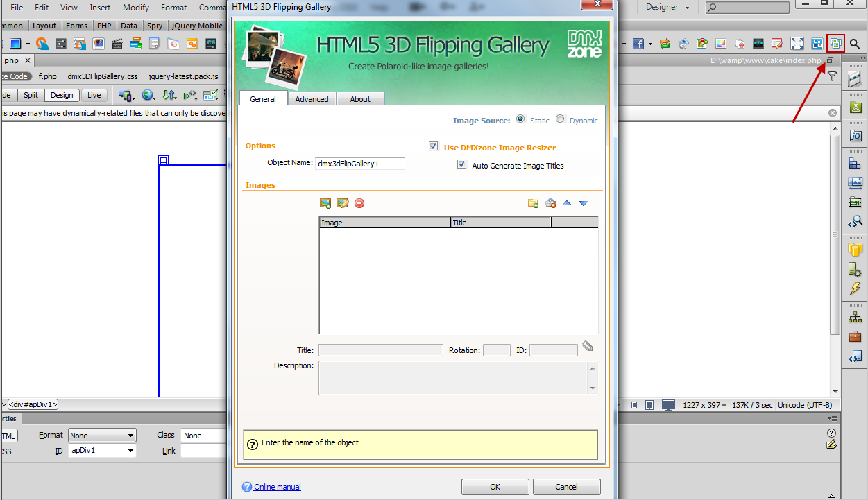Click the paperclip icon beside ID field

[x=588, y=345]
